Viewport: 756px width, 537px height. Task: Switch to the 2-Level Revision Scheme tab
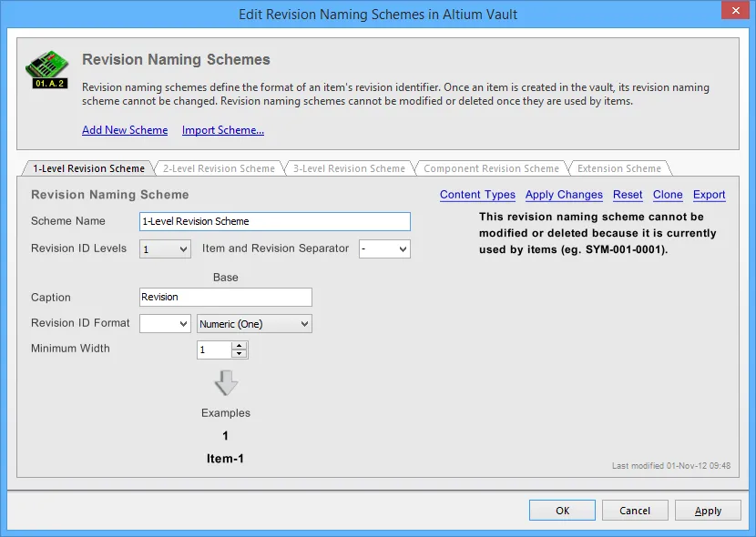(x=219, y=168)
